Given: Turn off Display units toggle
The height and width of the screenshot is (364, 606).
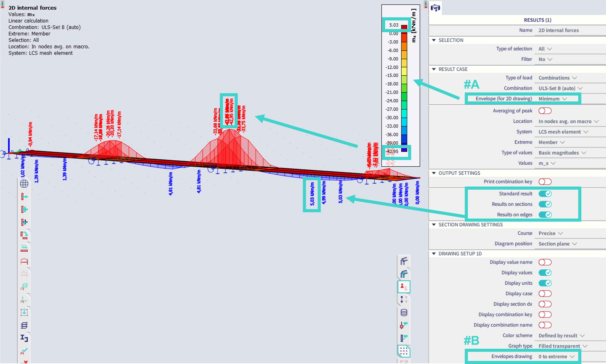Looking at the screenshot, I should pos(545,283).
